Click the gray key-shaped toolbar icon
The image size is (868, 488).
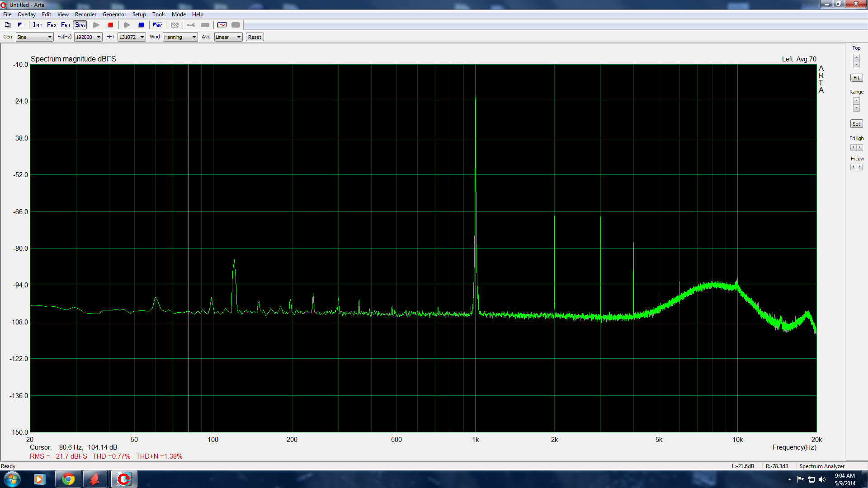tap(191, 25)
